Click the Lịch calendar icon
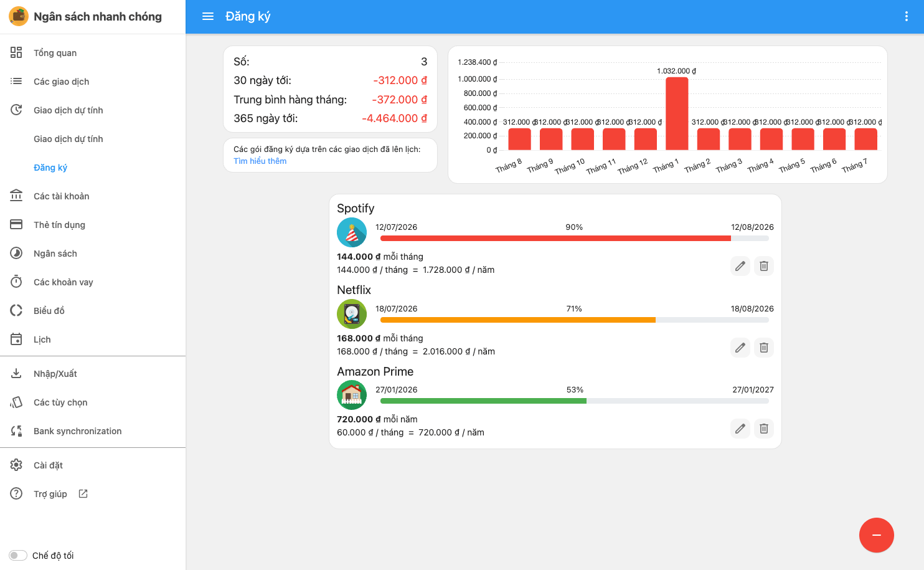 (16, 339)
